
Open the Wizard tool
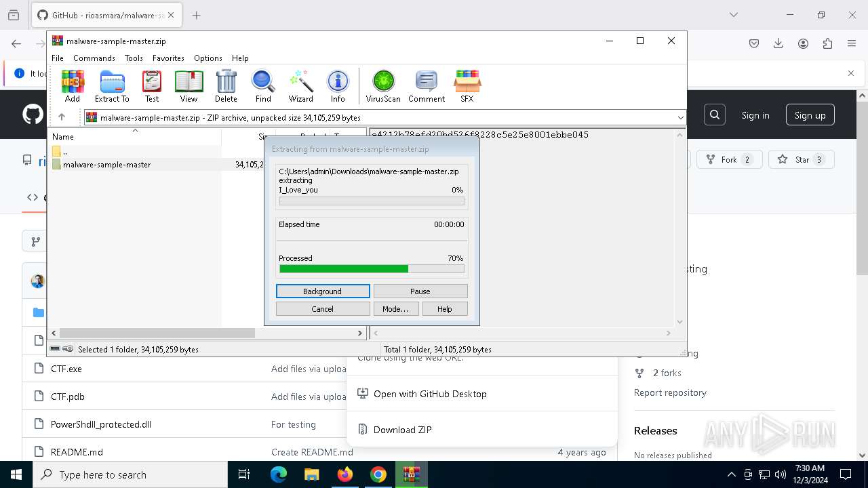point(300,86)
